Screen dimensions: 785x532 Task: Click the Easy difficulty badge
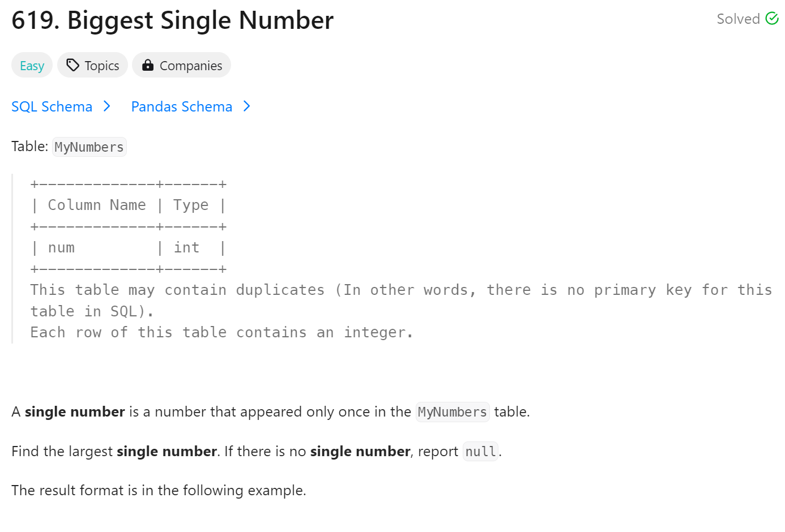click(x=32, y=65)
